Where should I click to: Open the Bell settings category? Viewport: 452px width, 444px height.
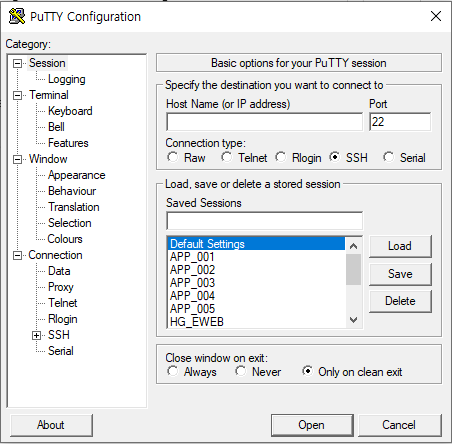pyautogui.click(x=56, y=127)
